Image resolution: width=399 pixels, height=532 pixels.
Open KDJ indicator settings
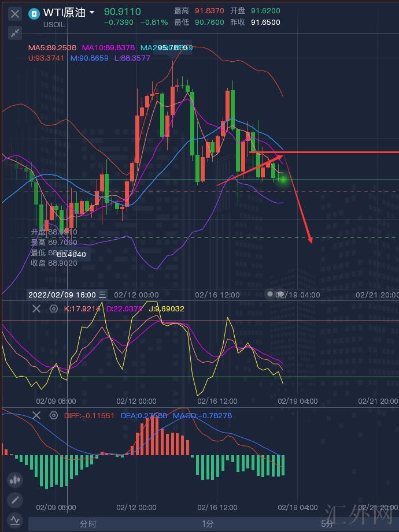(53, 309)
